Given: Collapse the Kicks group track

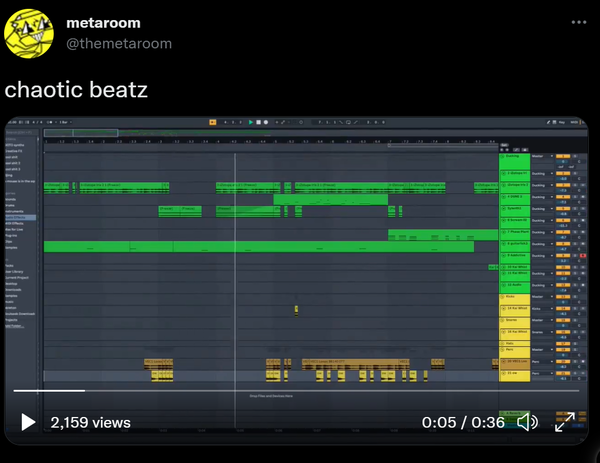Looking at the screenshot, I should (x=503, y=297).
